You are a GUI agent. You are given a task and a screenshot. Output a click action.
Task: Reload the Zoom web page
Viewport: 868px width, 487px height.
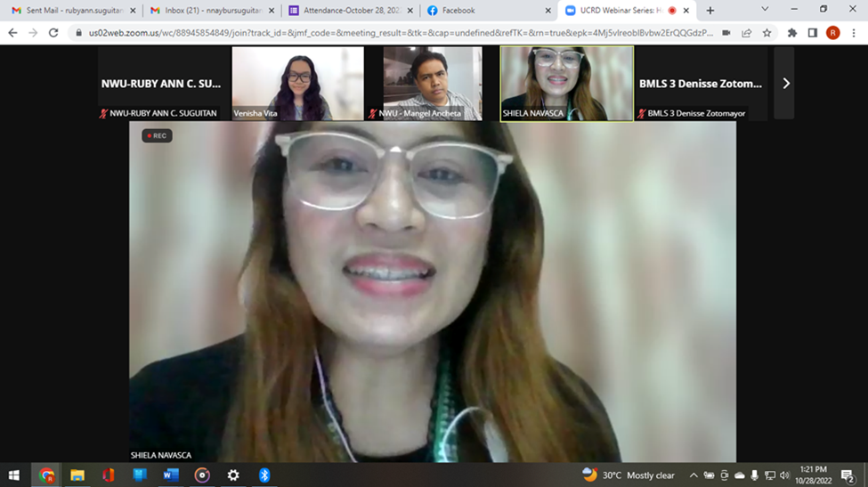pos(53,33)
